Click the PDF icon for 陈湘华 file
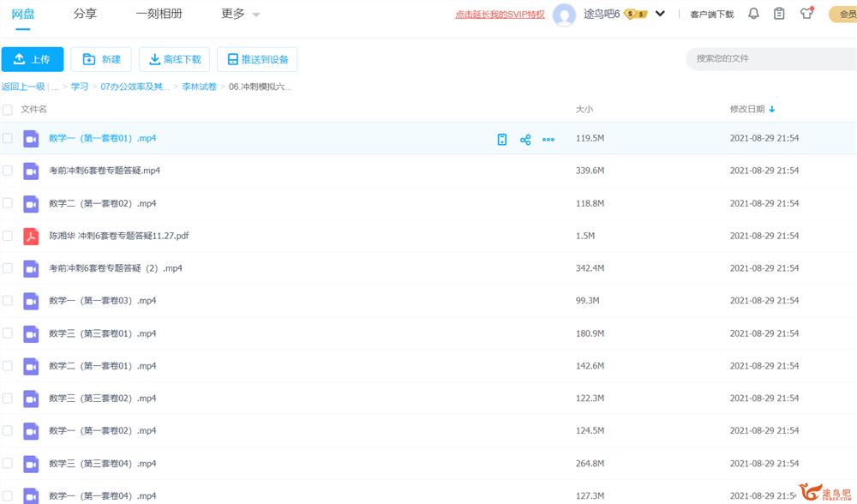The width and height of the screenshot is (857, 504). tap(31, 236)
